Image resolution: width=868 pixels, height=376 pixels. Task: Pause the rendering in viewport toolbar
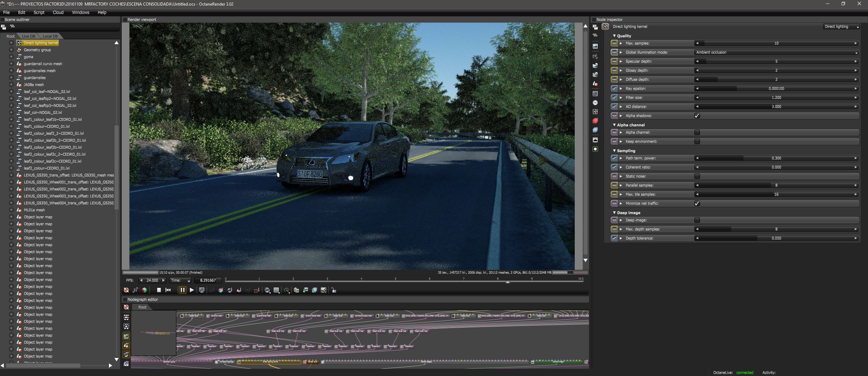[182, 290]
